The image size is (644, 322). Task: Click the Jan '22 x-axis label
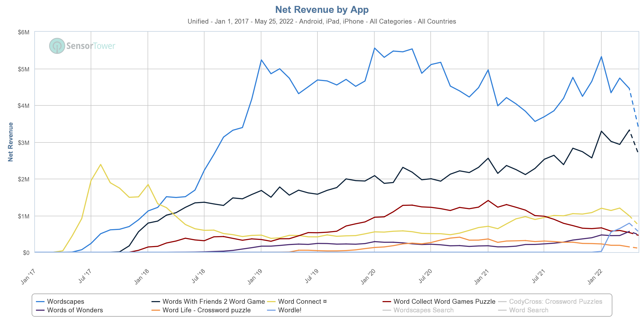click(595, 277)
